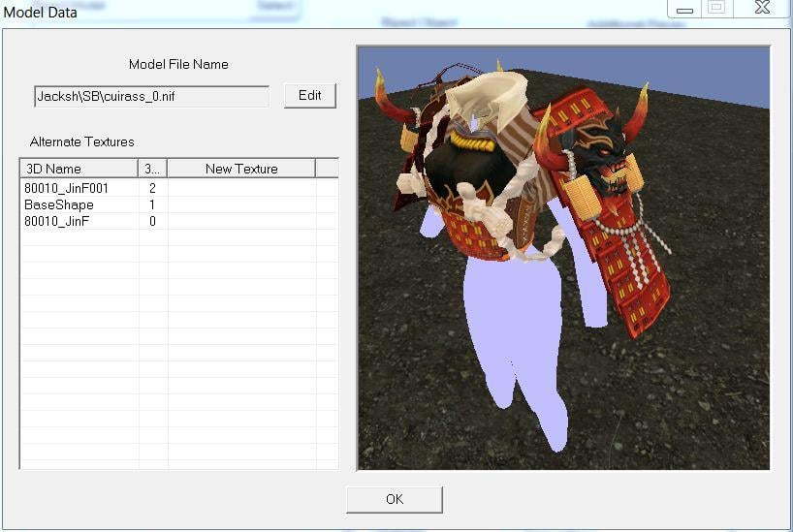
Task: Select the BaseShape row
Action: point(179,204)
